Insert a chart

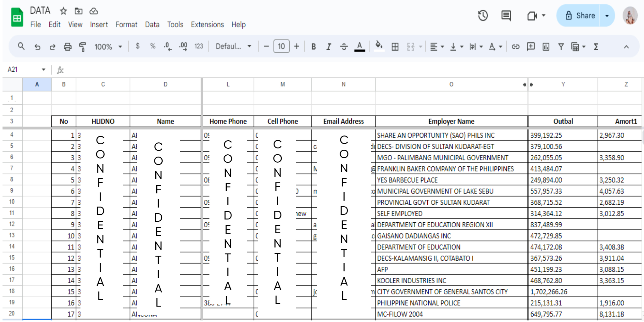point(546,47)
